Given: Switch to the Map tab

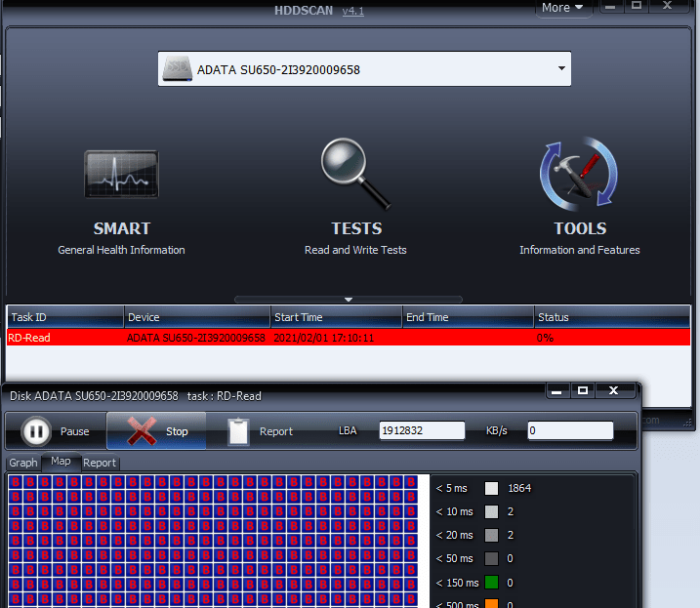Looking at the screenshot, I should (x=61, y=462).
